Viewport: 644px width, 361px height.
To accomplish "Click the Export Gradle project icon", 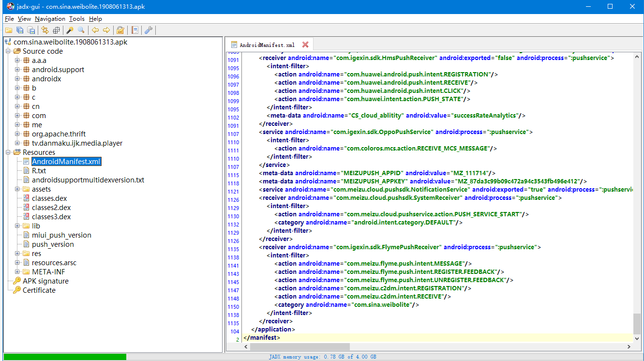I will point(31,30).
